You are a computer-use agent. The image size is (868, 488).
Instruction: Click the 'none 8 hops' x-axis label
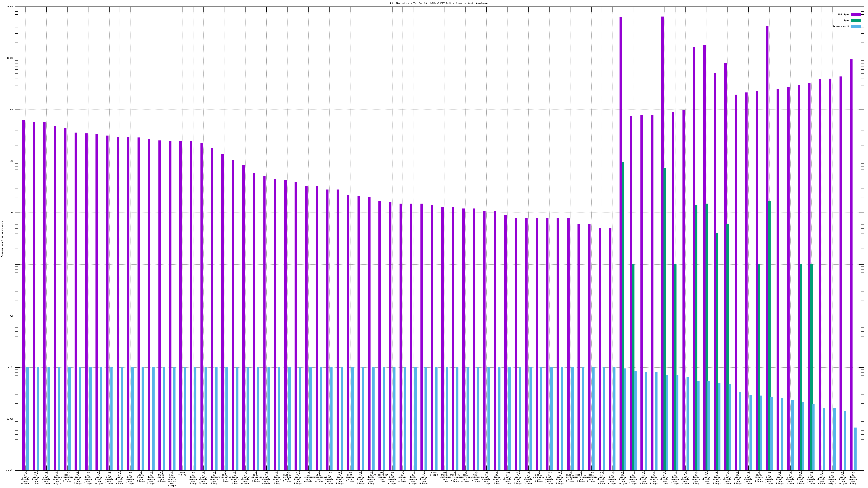182,474
